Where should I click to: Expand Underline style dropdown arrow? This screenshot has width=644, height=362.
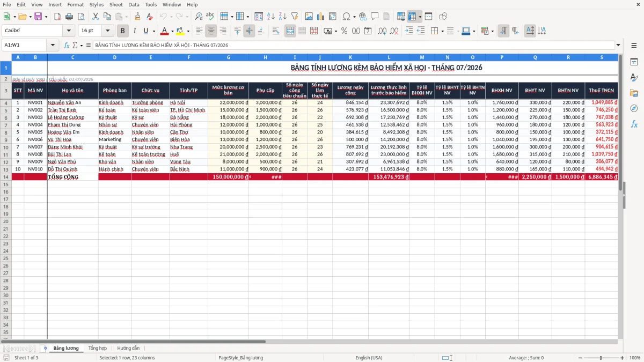153,31
